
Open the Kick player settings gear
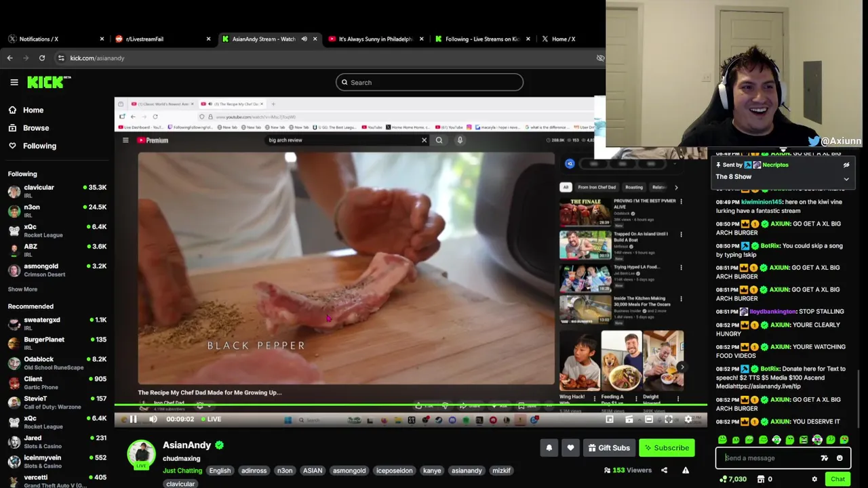point(688,420)
